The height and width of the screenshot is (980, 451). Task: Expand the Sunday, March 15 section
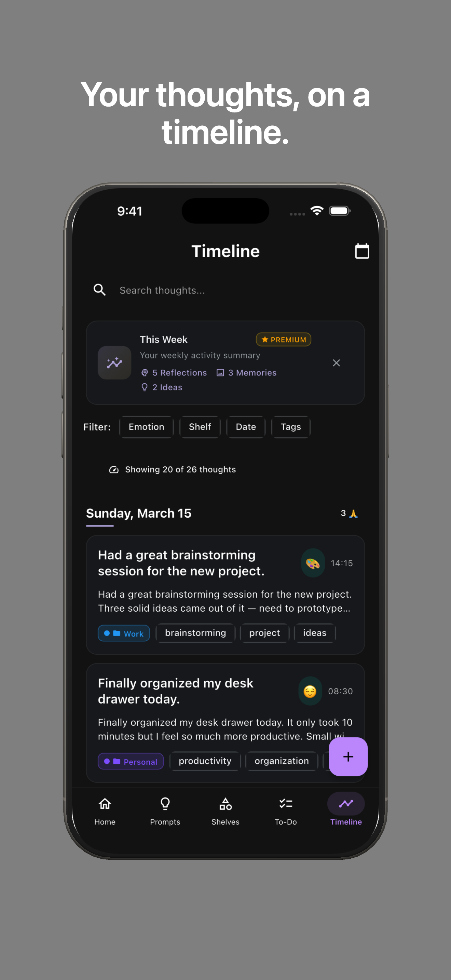(x=139, y=513)
